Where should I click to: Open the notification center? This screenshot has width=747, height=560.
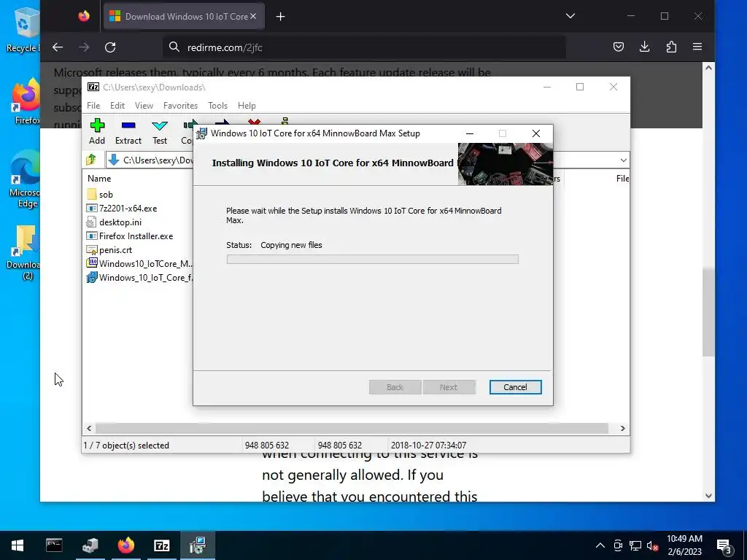pos(724,545)
